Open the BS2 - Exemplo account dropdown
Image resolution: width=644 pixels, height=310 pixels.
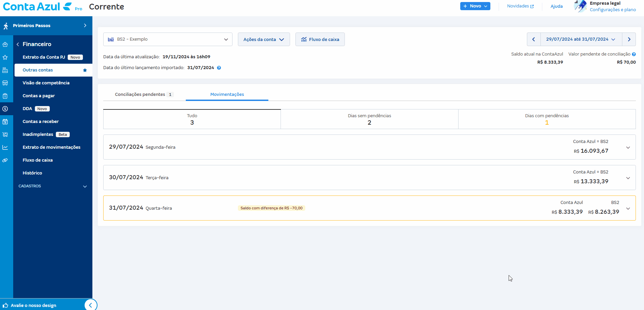(x=168, y=39)
